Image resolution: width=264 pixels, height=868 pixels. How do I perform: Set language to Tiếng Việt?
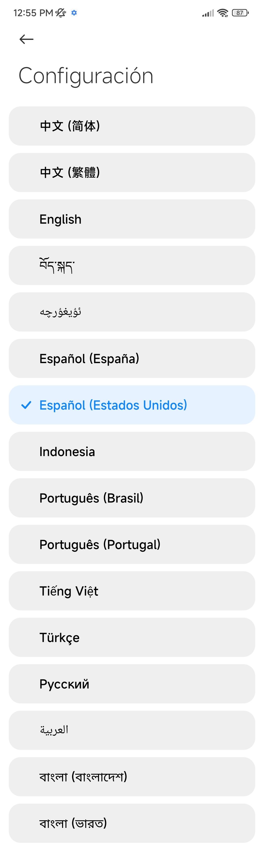click(132, 591)
